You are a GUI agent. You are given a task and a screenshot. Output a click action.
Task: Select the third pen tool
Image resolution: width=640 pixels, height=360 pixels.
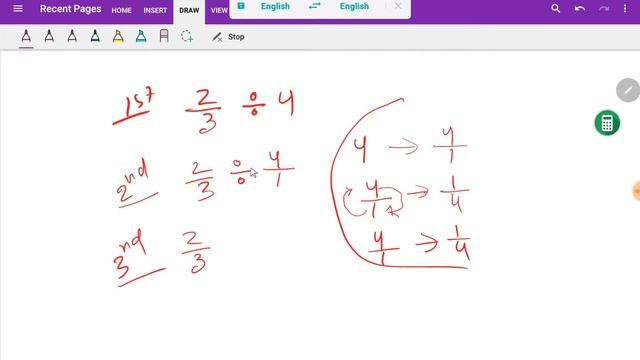[72, 36]
